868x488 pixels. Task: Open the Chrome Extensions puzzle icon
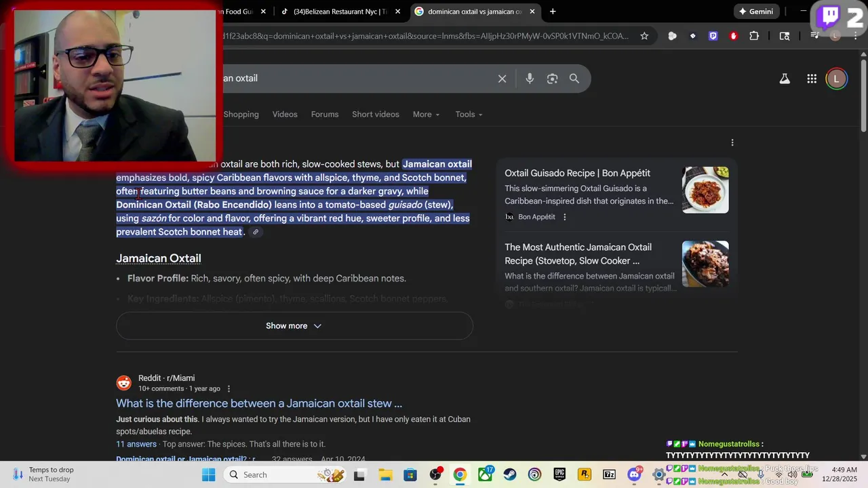click(x=754, y=36)
